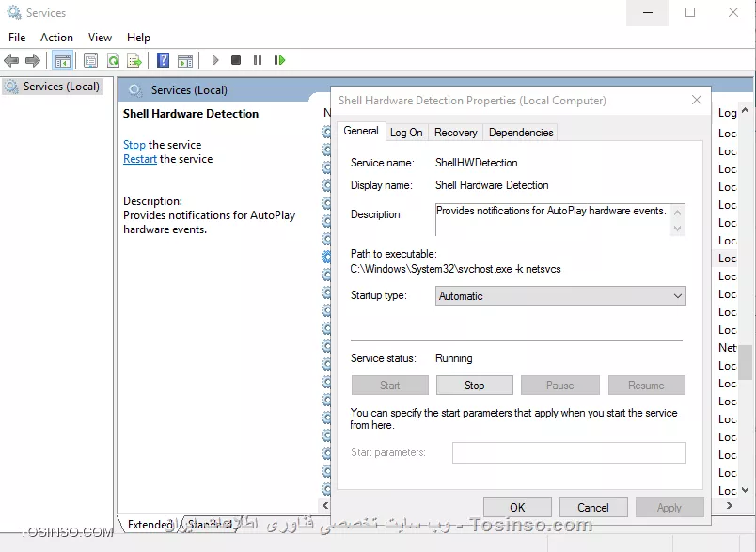Open the Action menu
756x552 pixels.
point(57,38)
